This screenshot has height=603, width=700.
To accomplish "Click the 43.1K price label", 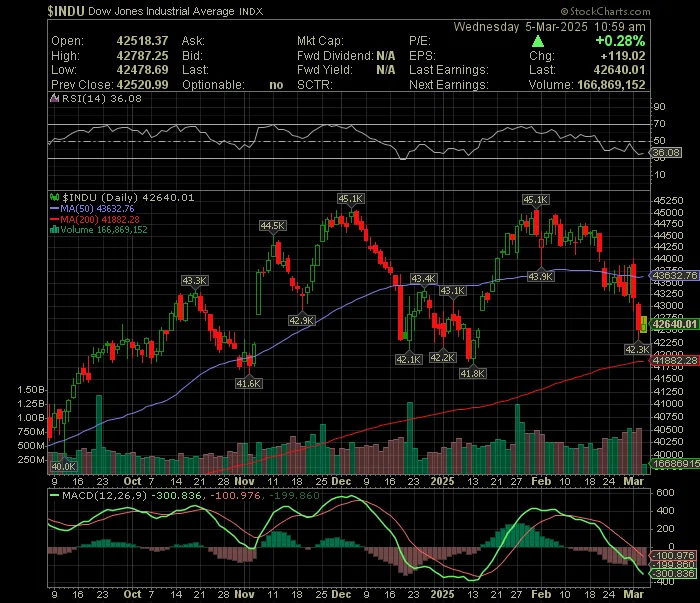I will click(x=453, y=291).
